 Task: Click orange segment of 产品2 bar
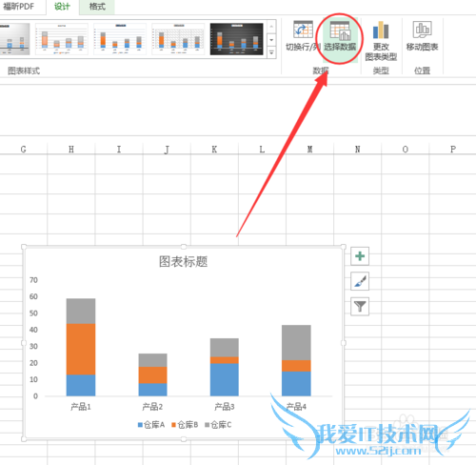[x=152, y=375]
